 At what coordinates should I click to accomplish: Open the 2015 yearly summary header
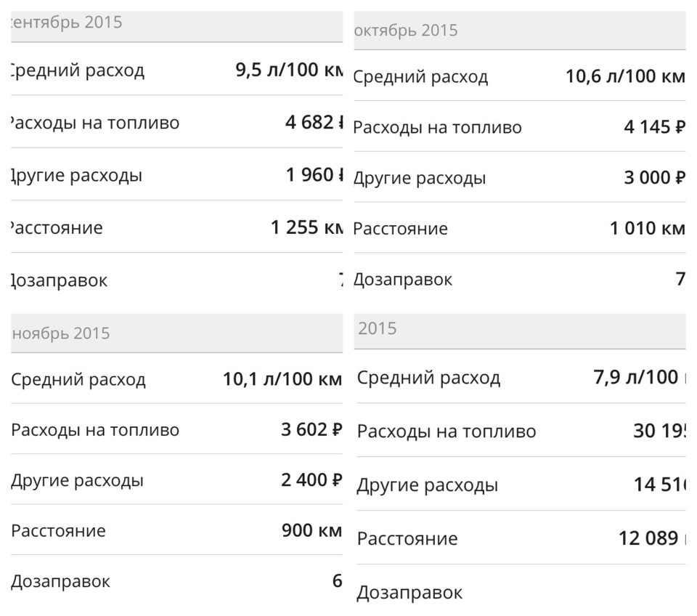click(520, 331)
